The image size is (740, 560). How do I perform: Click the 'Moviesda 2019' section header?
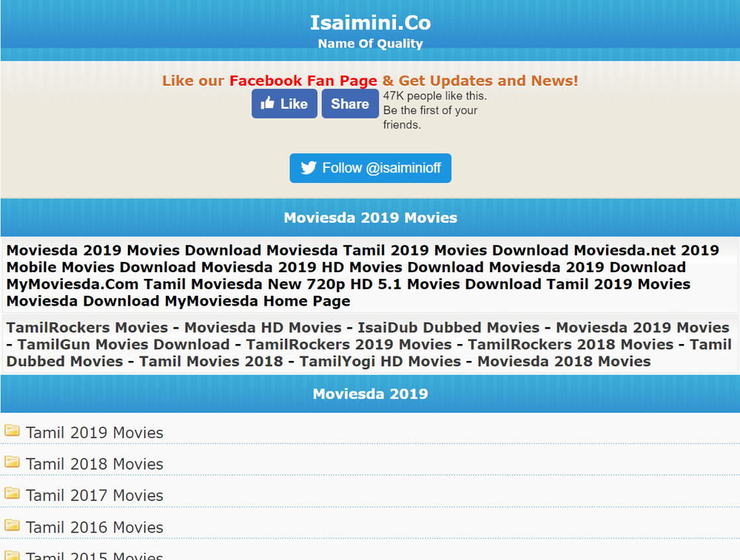(x=371, y=394)
